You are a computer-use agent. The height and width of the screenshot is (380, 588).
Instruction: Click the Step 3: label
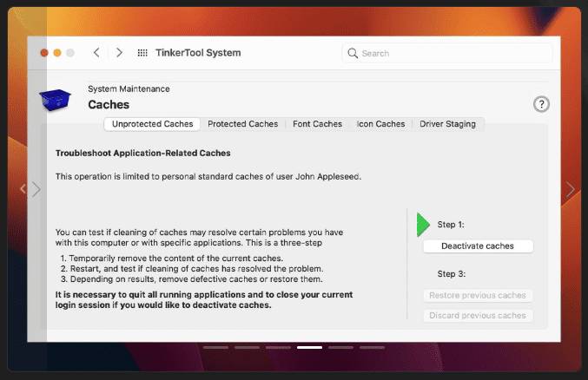pyautogui.click(x=451, y=274)
